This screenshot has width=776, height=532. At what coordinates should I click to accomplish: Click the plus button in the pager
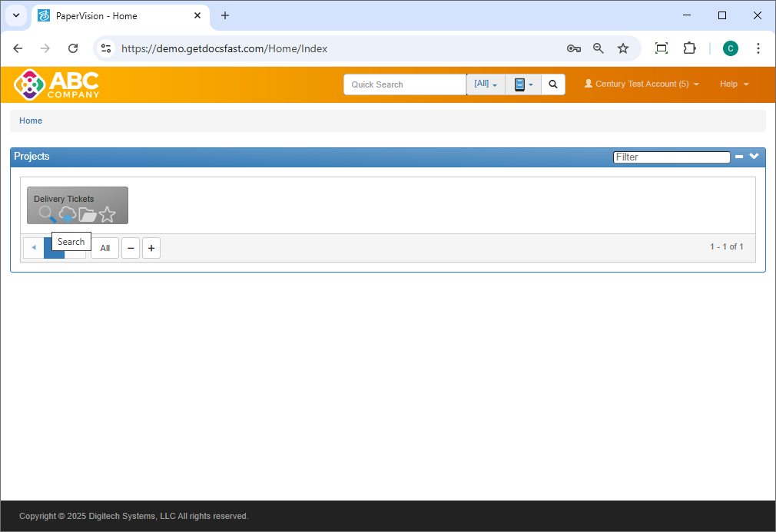[x=151, y=248]
